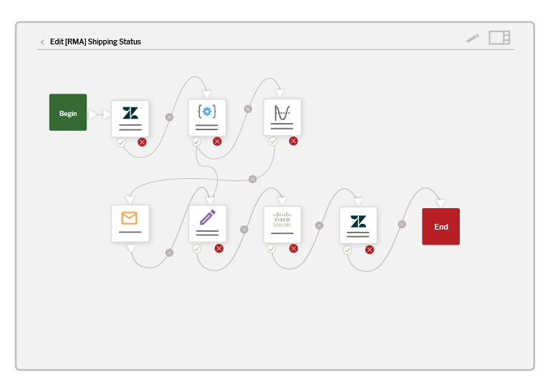This screenshot has height=392, width=550.
Task: Remove connector between Meraki and last Zendesk node
Action: coord(319,225)
